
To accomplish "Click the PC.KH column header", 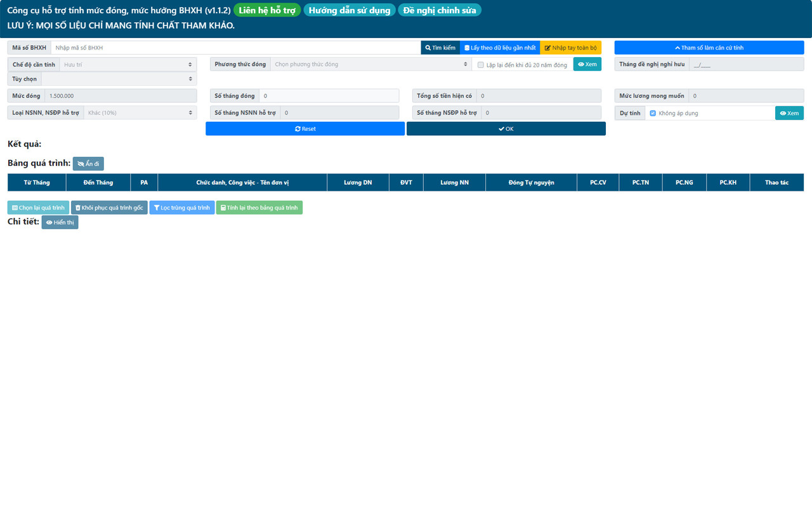I will pos(728,182).
